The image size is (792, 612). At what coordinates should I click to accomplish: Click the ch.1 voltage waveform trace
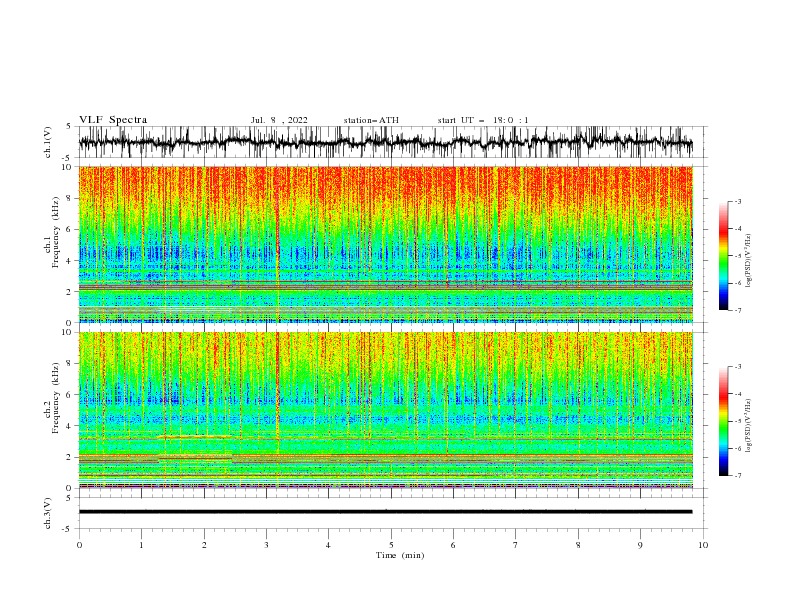pos(385,142)
